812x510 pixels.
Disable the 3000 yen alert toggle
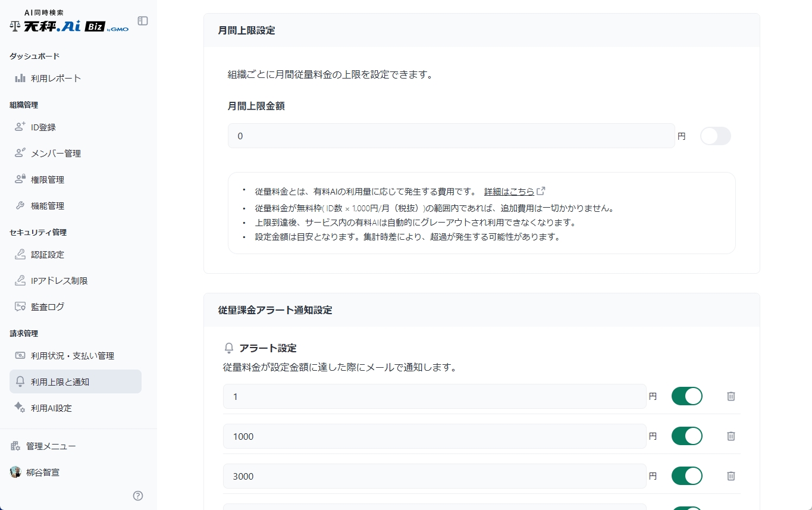tap(687, 475)
